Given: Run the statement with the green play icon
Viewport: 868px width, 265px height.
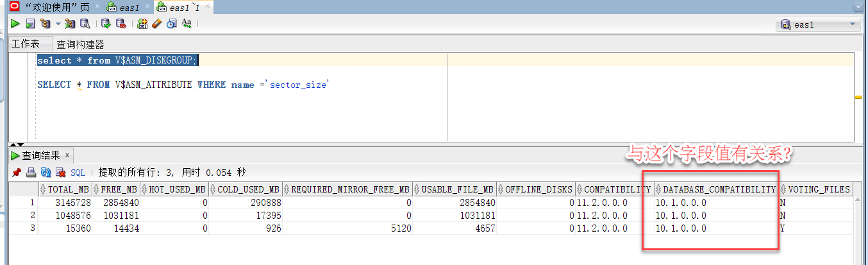Looking at the screenshot, I should (15, 24).
